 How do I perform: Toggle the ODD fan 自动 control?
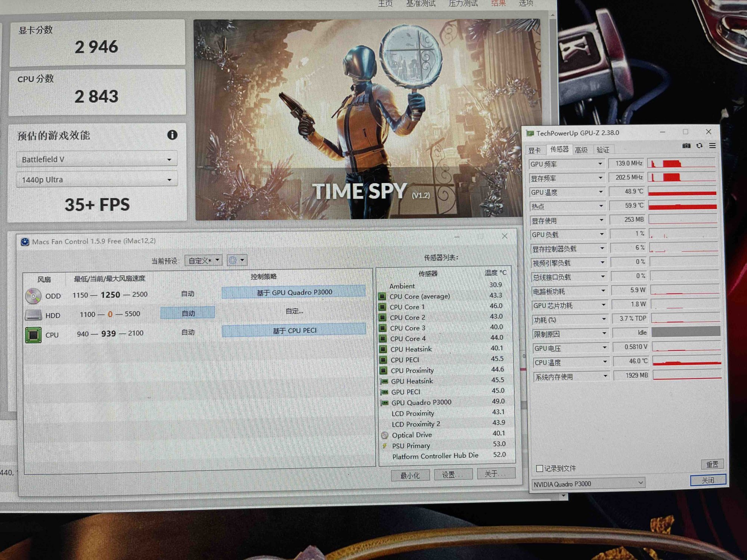(x=187, y=294)
